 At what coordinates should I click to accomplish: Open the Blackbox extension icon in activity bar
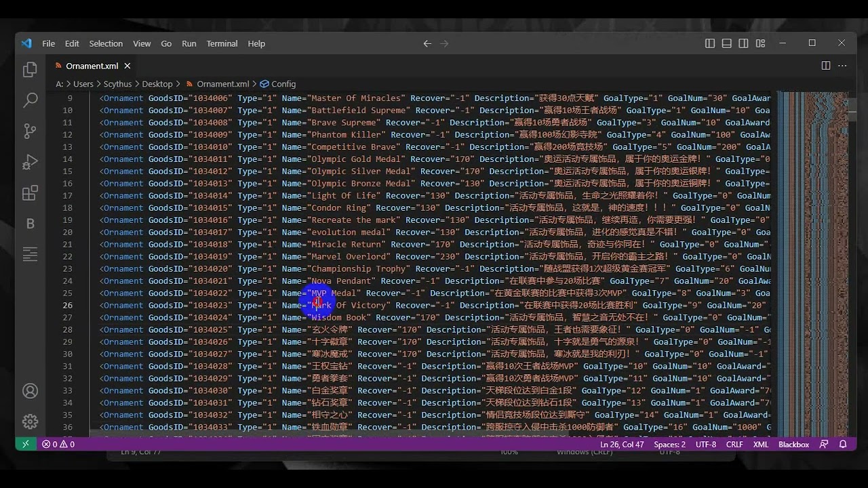pyautogui.click(x=30, y=224)
